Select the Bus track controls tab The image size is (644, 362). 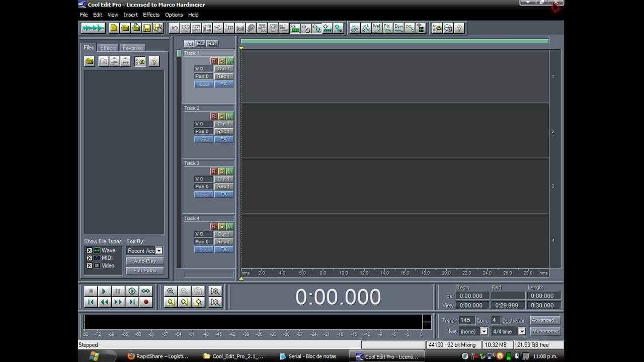point(212,44)
